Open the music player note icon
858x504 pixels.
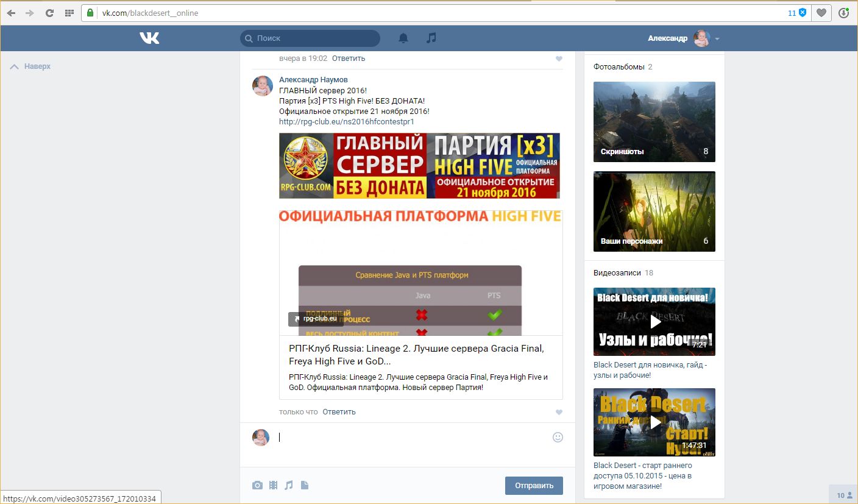click(431, 38)
